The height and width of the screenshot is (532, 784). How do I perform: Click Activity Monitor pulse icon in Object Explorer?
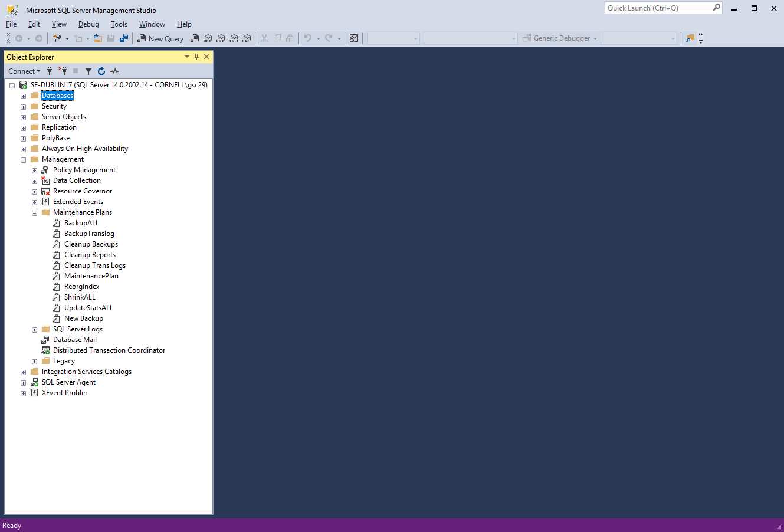tap(114, 71)
